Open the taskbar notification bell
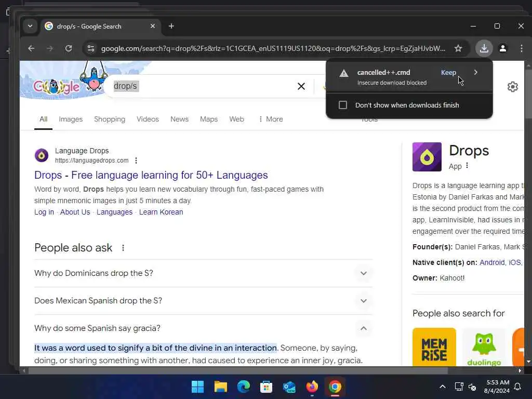Viewport: 532px width, 399px height. [518, 387]
